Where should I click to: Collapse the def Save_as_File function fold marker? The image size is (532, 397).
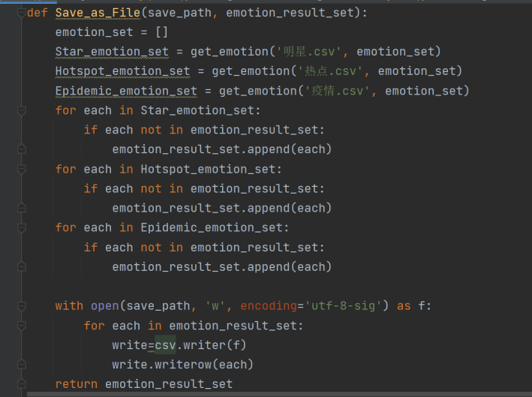21,13
